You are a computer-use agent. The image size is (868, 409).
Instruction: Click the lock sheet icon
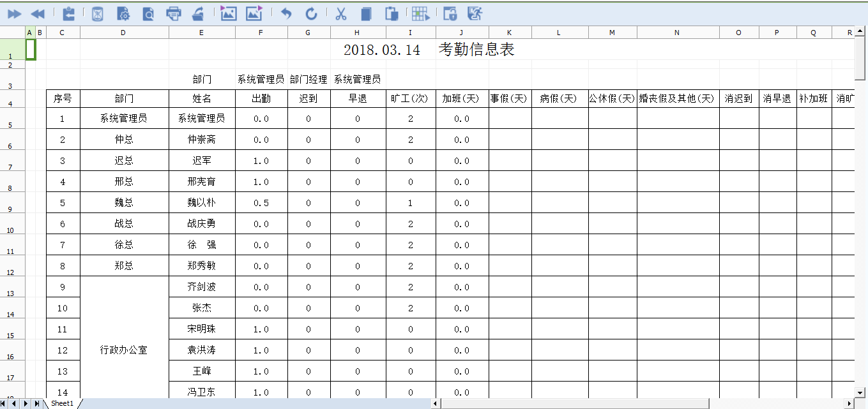point(450,13)
